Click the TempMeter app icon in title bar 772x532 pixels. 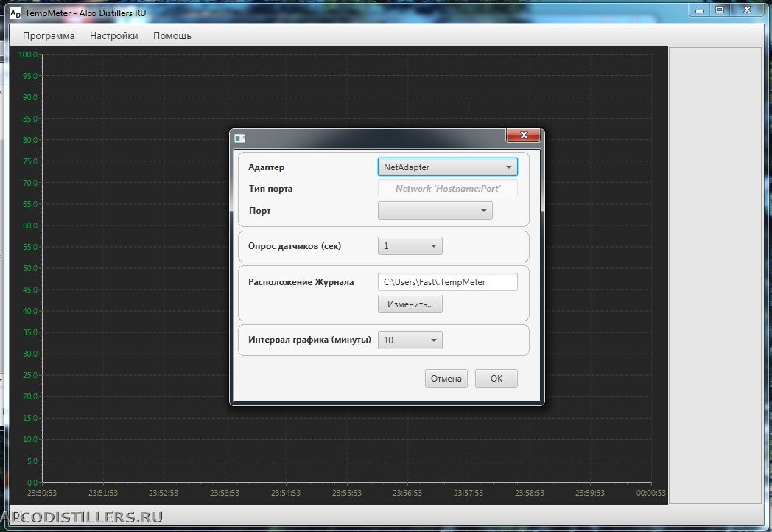coord(15,13)
